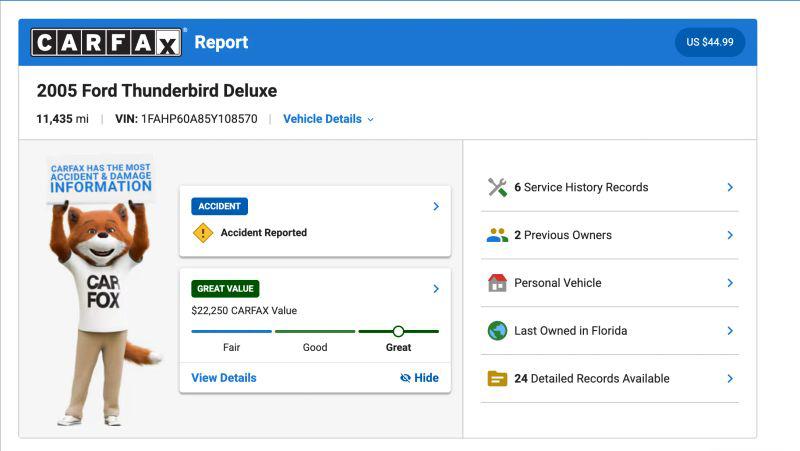Click the View Details link
800x451 pixels.
click(x=223, y=378)
